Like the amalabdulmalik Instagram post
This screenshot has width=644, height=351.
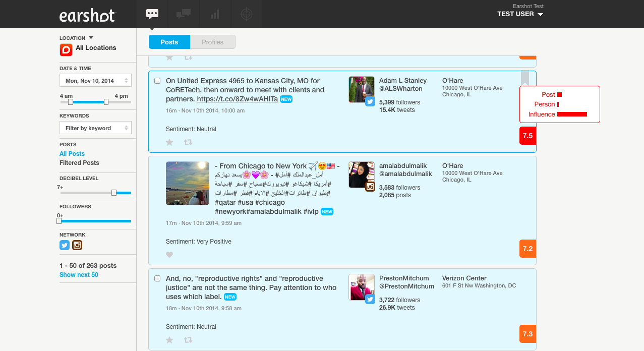(169, 255)
